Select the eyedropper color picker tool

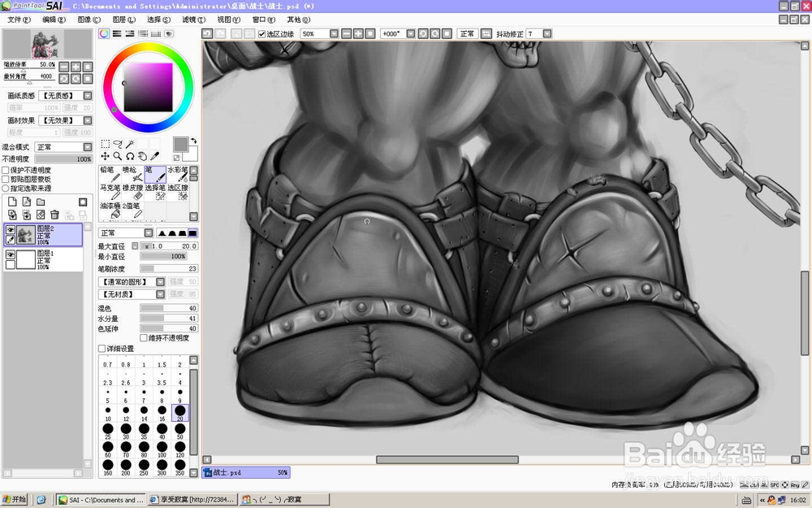155,156
